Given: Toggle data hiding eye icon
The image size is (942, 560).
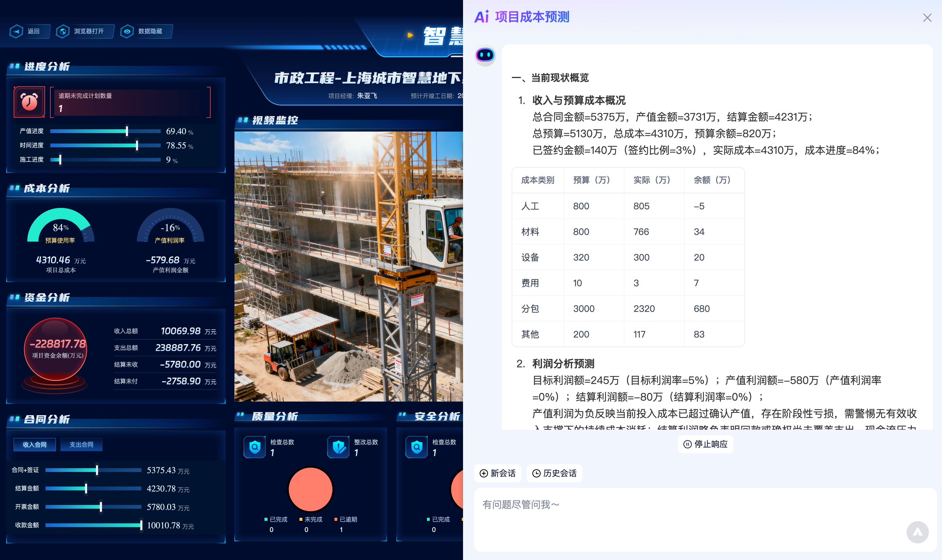Looking at the screenshot, I should [x=127, y=31].
